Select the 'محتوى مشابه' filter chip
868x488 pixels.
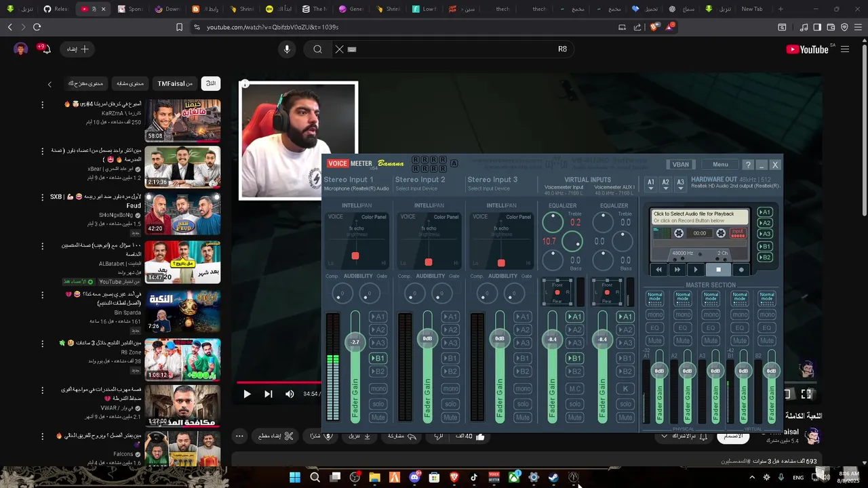(130, 83)
